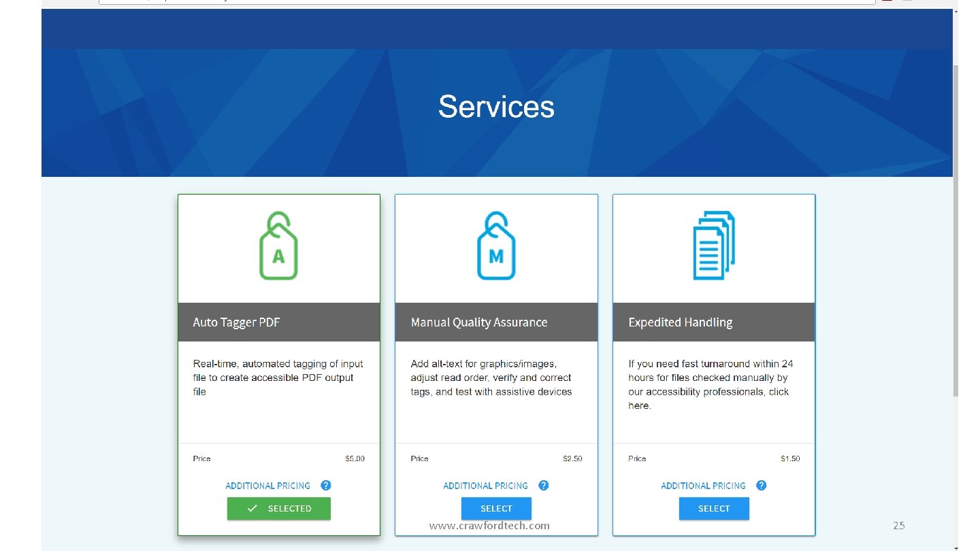Click the page number 25

coord(899,525)
